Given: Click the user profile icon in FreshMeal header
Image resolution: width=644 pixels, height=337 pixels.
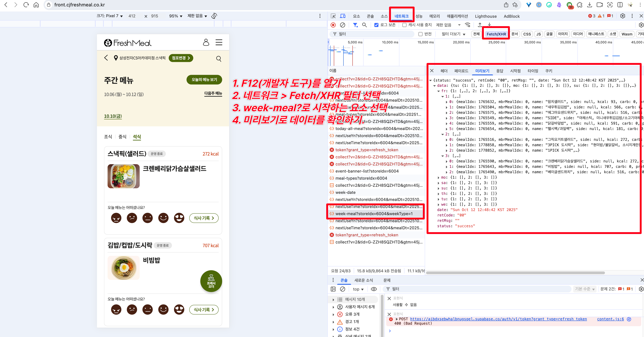Looking at the screenshot, I should point(206,43).
